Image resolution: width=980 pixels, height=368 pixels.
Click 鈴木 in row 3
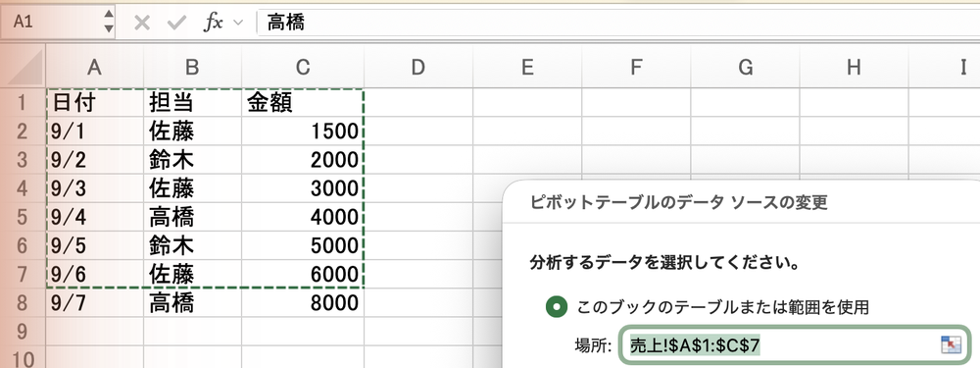click(x=192, y=160)
